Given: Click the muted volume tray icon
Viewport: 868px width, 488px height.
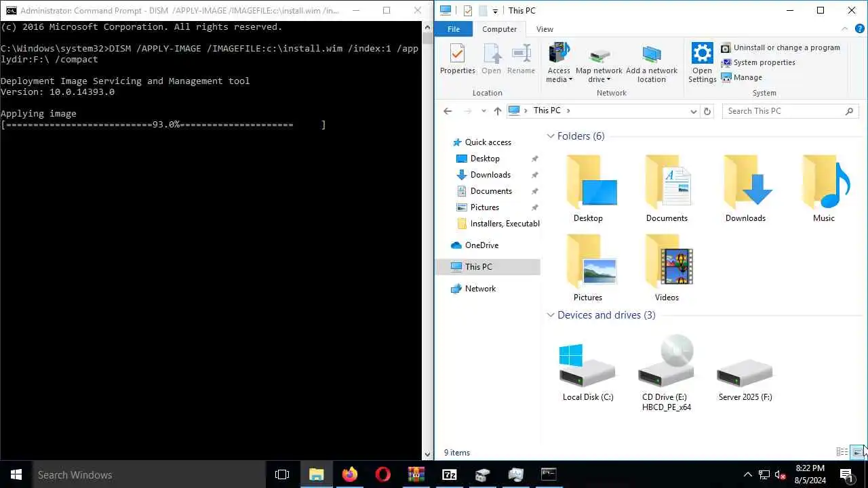Looking at the screenshot, I should (781, 474).
